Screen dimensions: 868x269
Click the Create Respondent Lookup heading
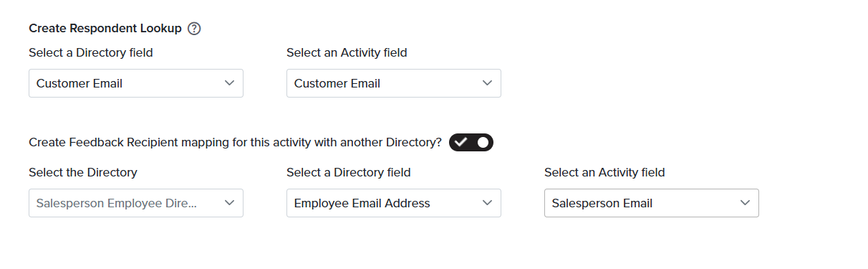tap(105, 29)
